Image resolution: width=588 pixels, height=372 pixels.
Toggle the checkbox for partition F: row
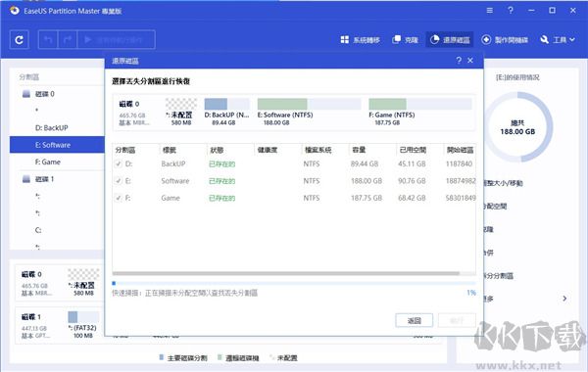tap(119, 198)
